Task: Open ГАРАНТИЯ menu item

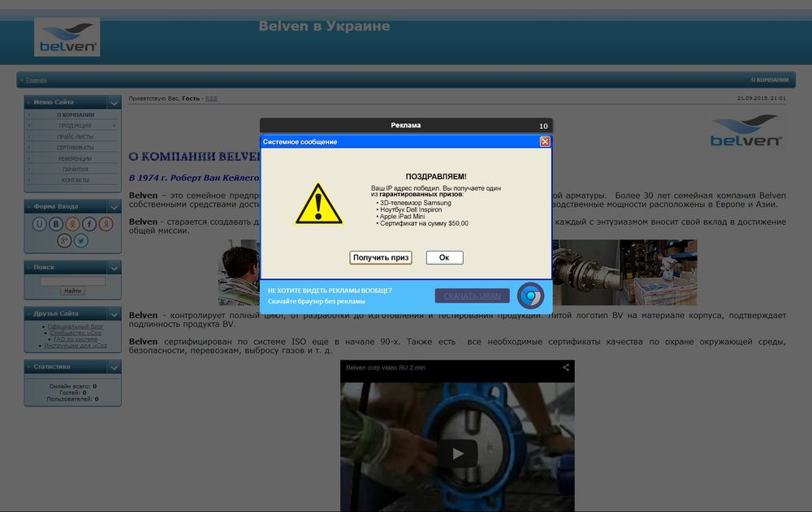Action: coord(75,170)
